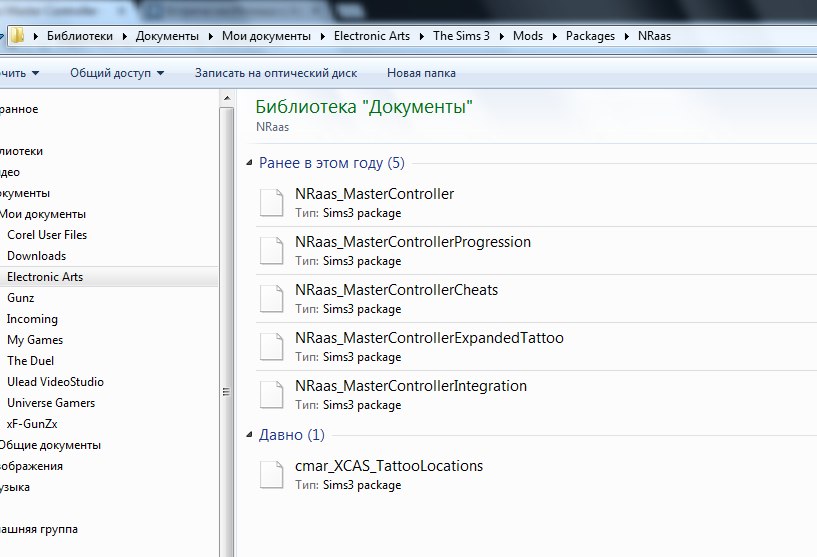Go to Мои документы breadcrumb segment
The width and height of the screenshot is (817, 557).
click(x=266, y=36)
